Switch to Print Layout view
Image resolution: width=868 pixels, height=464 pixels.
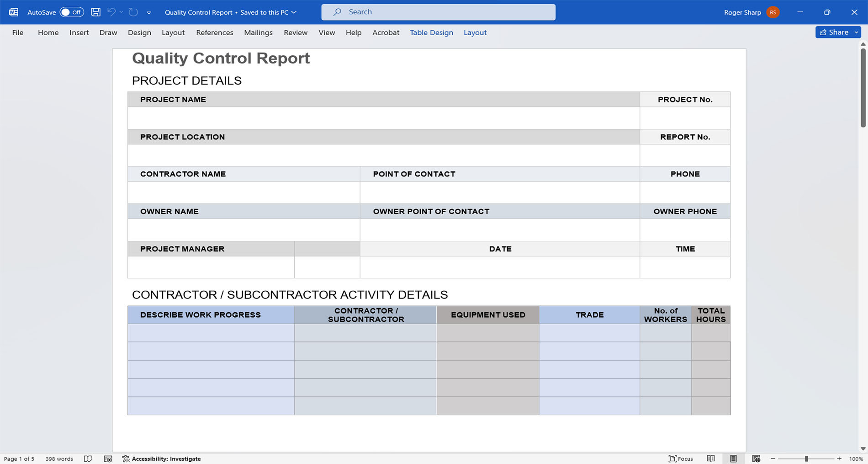click(733, 459)
